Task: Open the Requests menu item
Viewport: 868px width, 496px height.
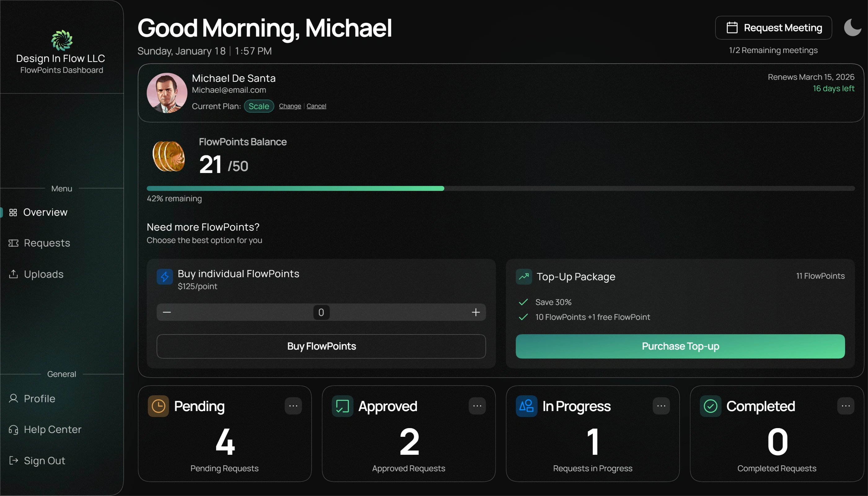Action: pos(47,243)
